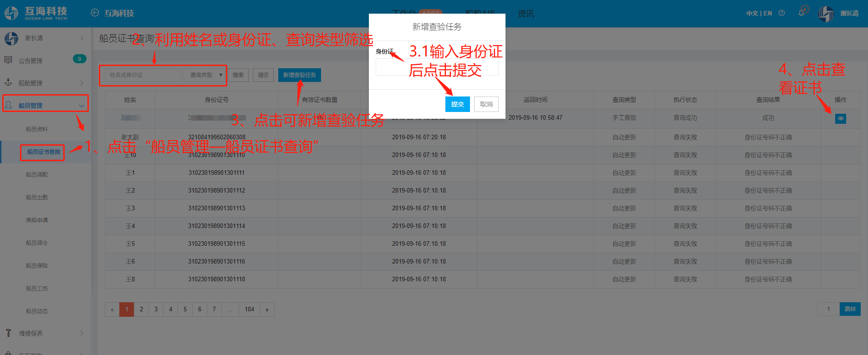Screen dimensions: 868x355
Task: Open 船员调配 submenu item
Action: pyautogui.click(x=37, y=175)
